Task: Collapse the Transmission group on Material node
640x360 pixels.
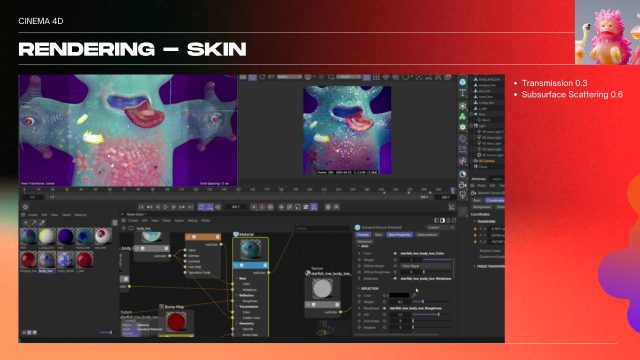Action: (237, 307)
